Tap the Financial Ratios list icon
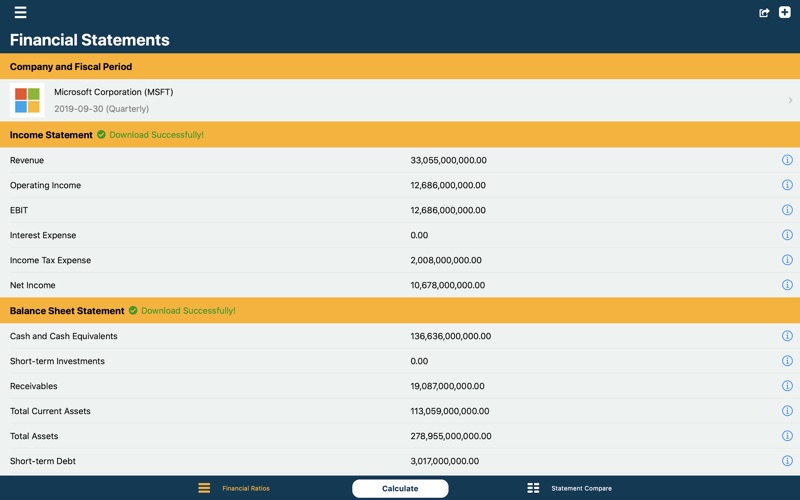The image size is (800, 500). tap(204, 488)
